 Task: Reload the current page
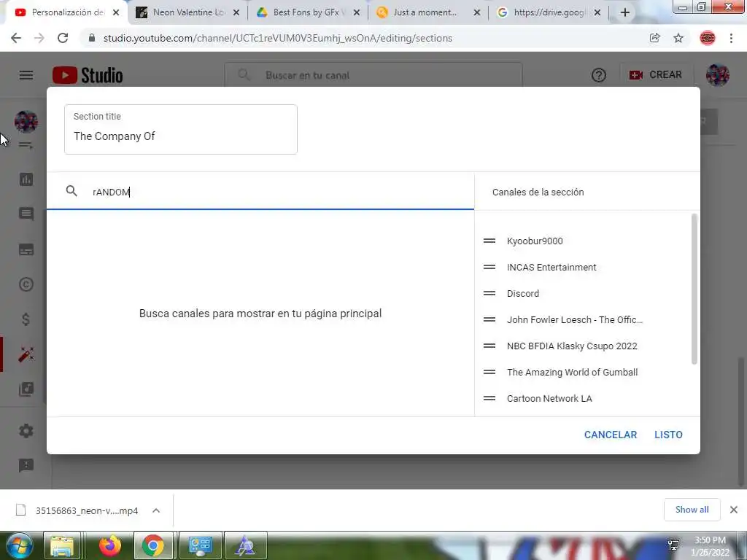pos(63,38)
